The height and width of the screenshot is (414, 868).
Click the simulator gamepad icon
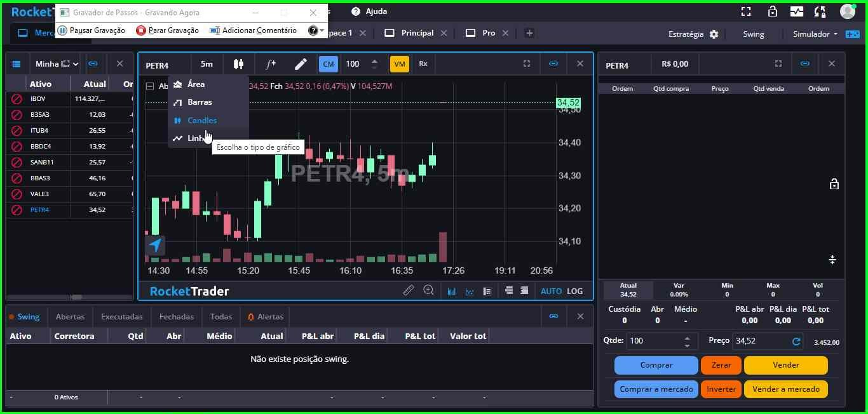(852, 34)
